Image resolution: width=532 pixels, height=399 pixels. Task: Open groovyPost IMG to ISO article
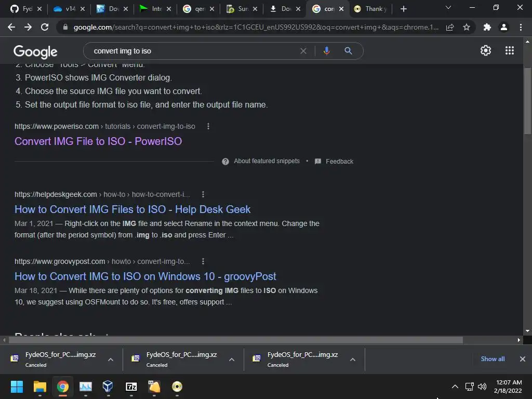(x=145, y=276)
